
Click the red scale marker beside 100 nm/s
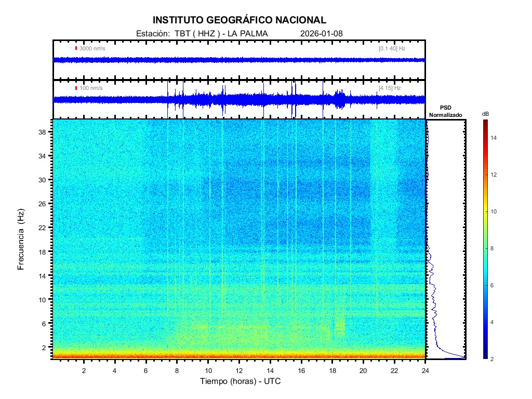click(76, 88)
